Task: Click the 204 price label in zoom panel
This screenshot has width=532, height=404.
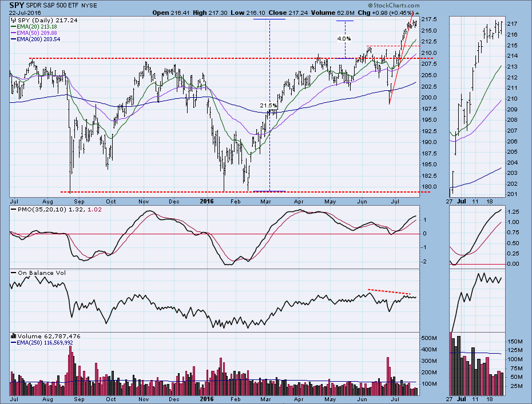Action: coord(513,163)
